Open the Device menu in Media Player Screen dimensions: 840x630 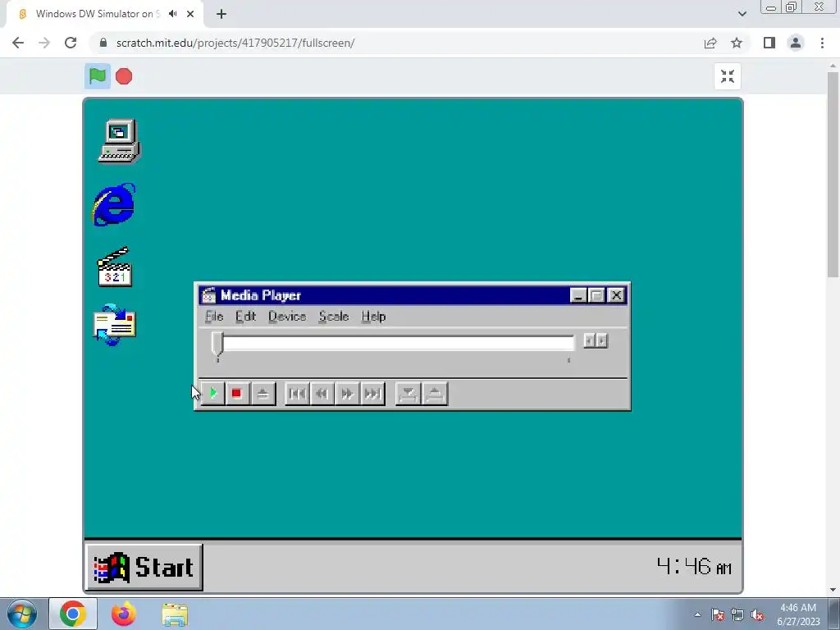pos(287,317)
